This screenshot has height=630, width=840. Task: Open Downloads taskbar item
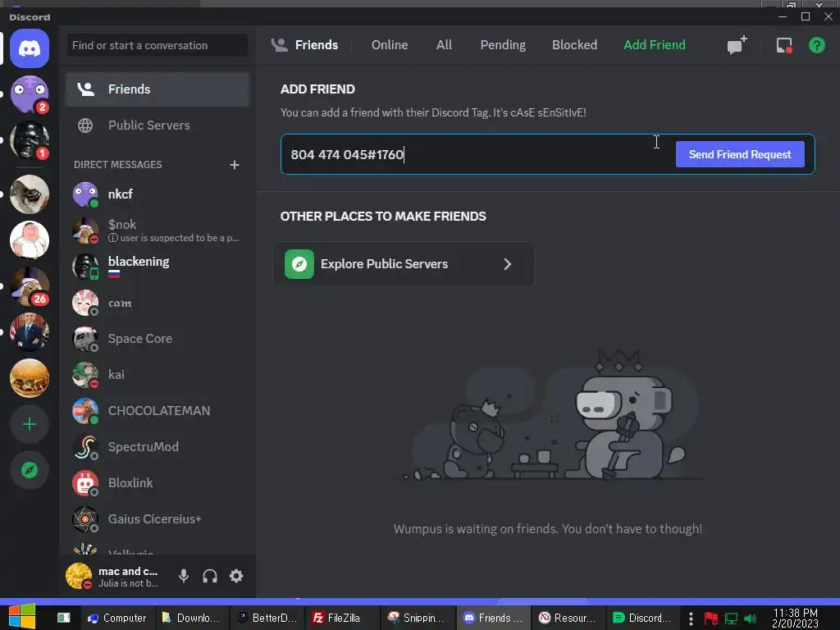coord(192,619)
